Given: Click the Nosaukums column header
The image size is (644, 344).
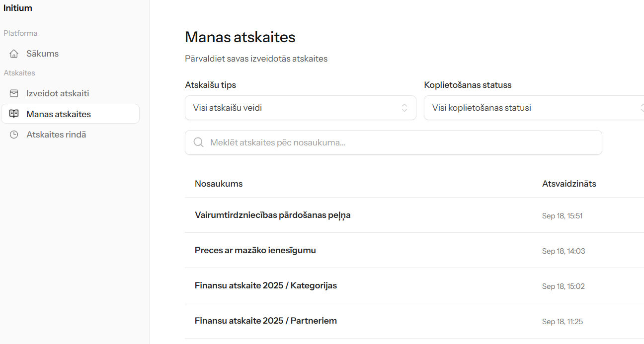Looking at the screenshot, I should 219,184.
